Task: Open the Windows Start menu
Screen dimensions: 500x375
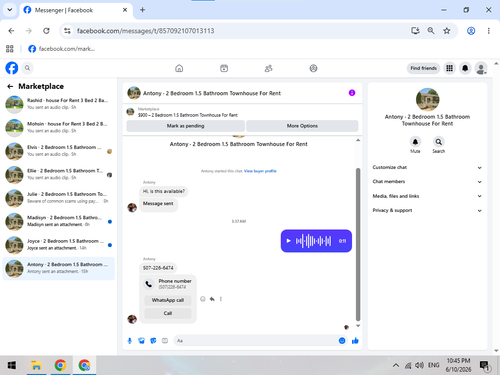Action: (x=12, y=365)
